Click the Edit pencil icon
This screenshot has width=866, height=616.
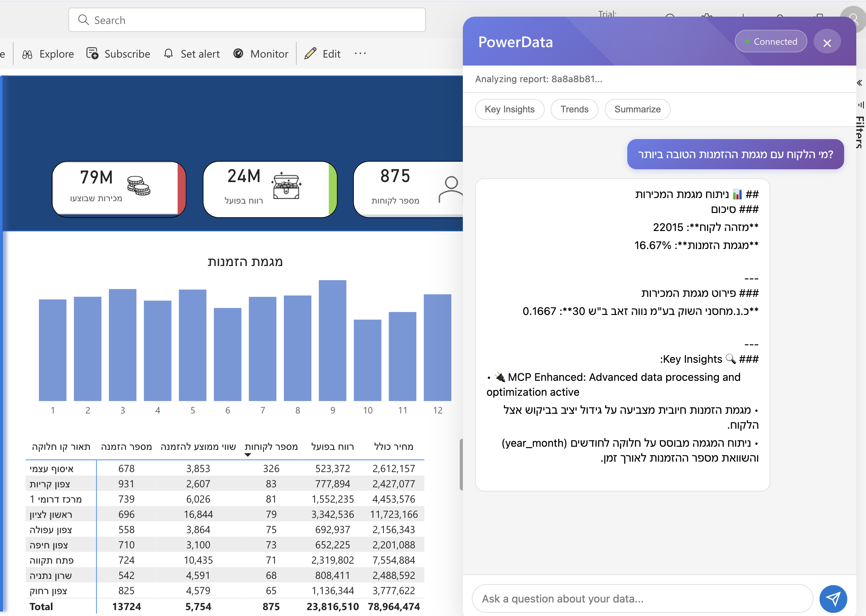click(x=310, y=53)
